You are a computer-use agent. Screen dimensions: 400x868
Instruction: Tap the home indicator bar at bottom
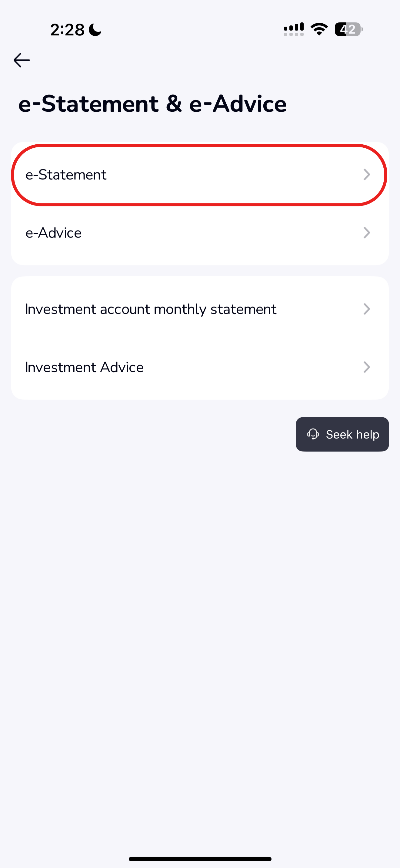point(200,859)
